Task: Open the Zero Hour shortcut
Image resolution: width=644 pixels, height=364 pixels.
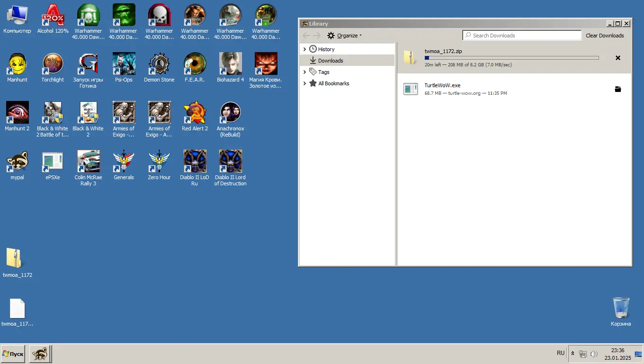Action: 159,165
